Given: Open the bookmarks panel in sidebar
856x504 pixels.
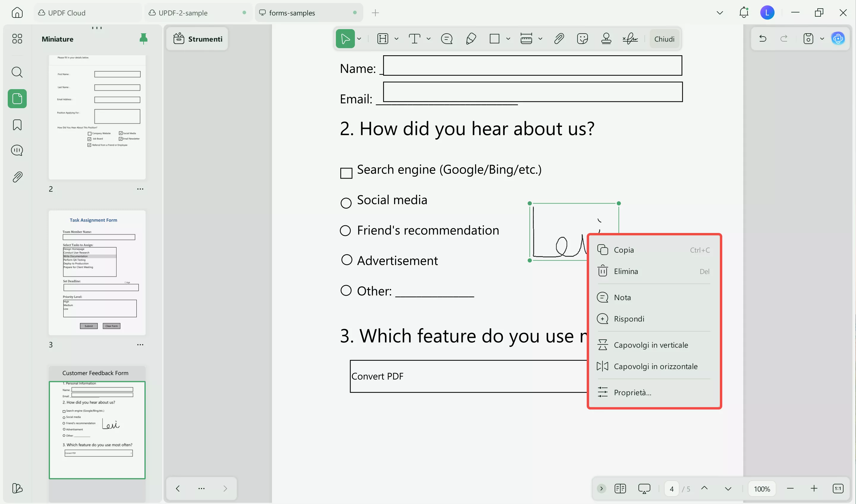Looking at the screenshot, I should [x=17, y=125].
